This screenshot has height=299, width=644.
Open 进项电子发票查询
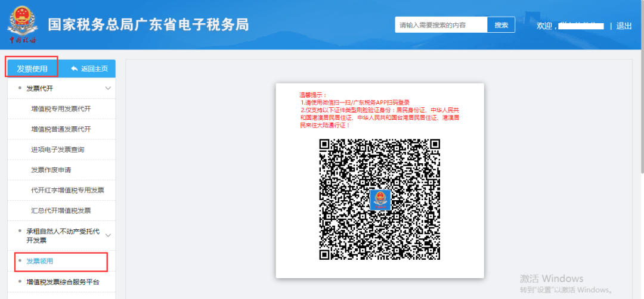[x=58, y=149]
